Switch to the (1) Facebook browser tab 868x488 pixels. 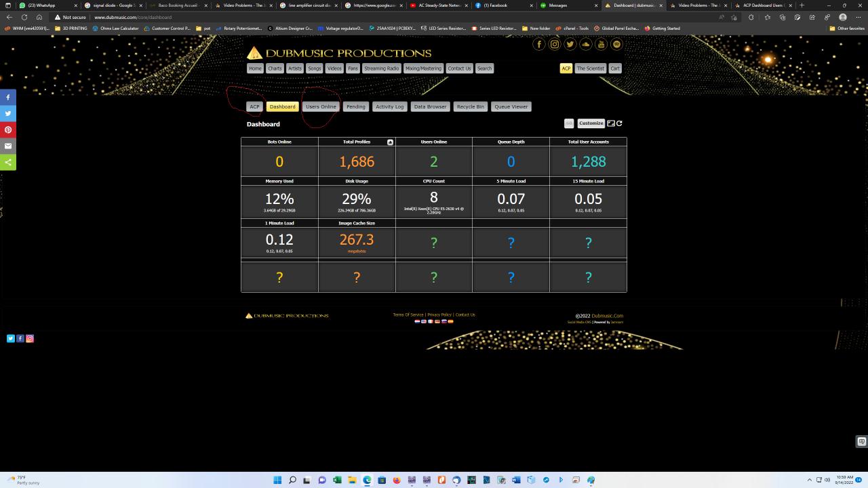pyautogui.click(x=505, y=5)
